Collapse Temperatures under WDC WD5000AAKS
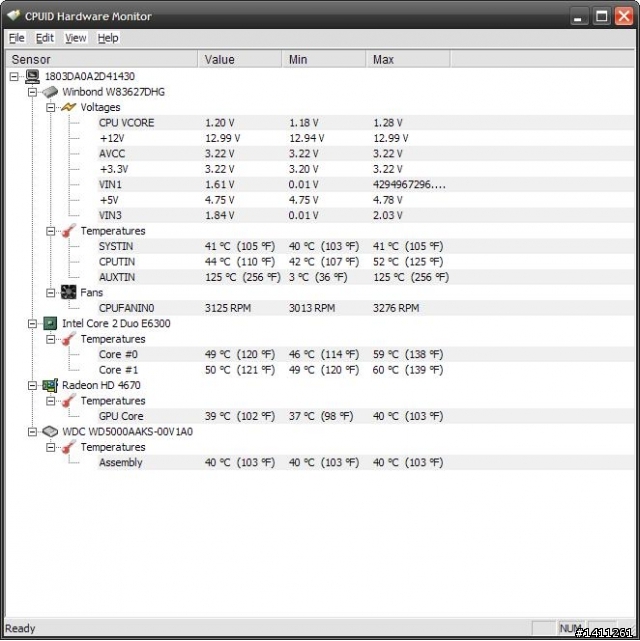Screen dimensions: 640x641 [50, 447]
